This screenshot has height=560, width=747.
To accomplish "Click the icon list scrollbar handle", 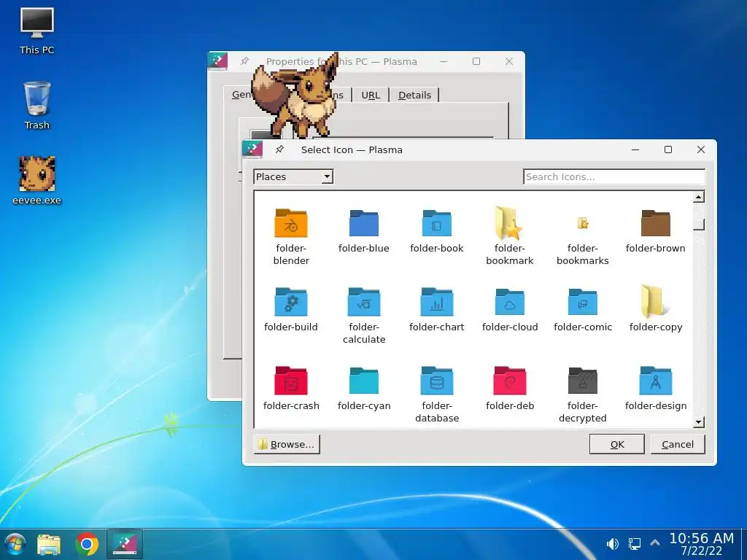I will [x=698, y=224].
